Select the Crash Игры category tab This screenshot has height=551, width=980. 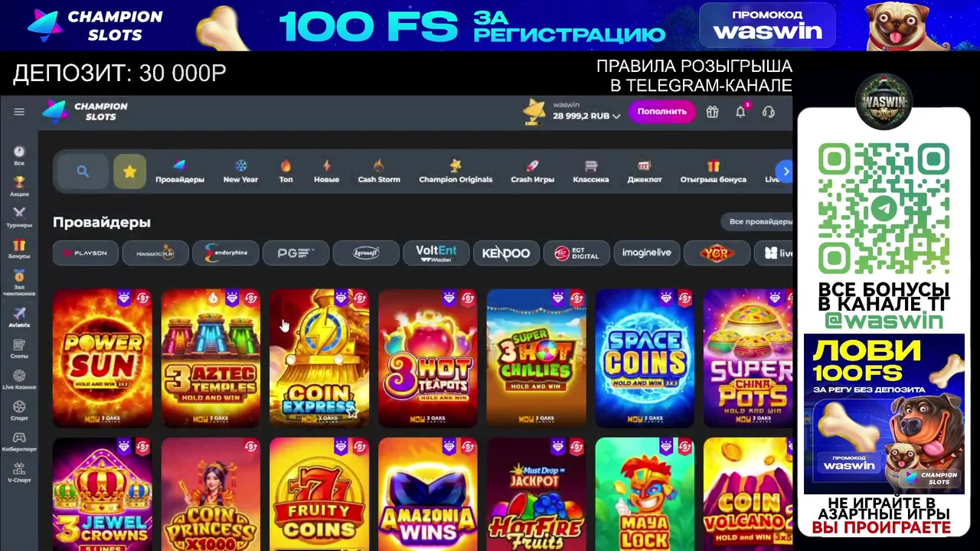[x=532, y=171]
